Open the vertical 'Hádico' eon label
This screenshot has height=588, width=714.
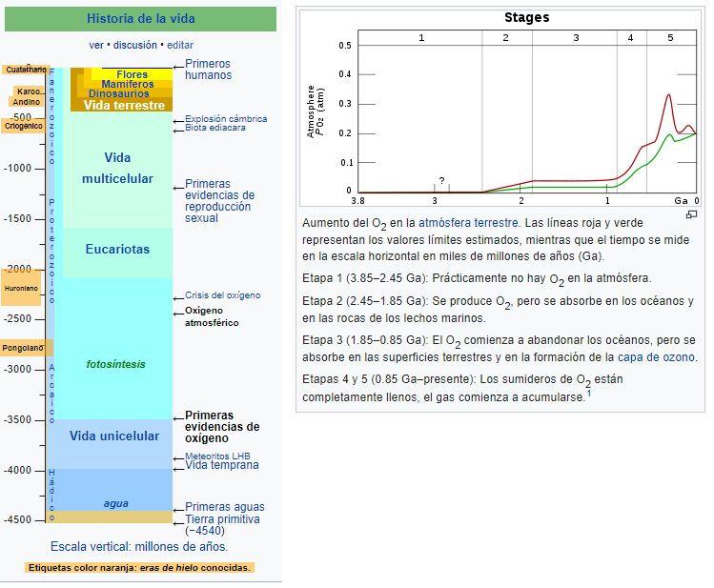51,496
